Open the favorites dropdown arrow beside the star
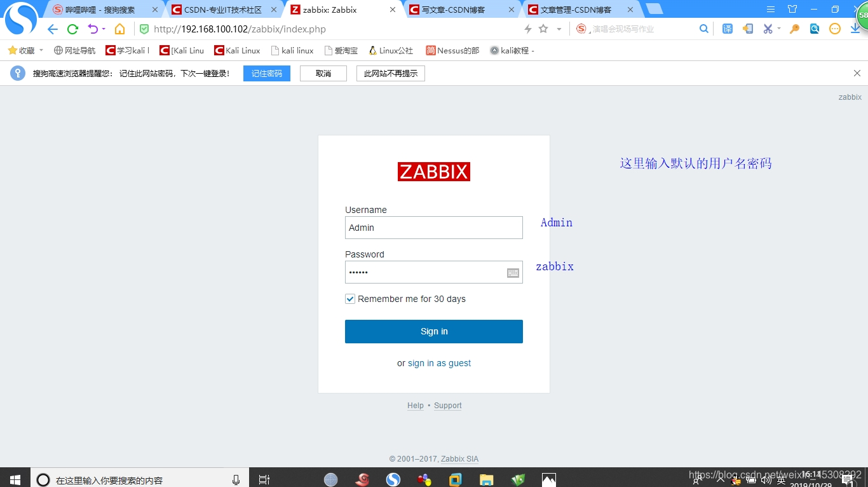The width and height of the screenshot is (868, 487). coord(559,29)
